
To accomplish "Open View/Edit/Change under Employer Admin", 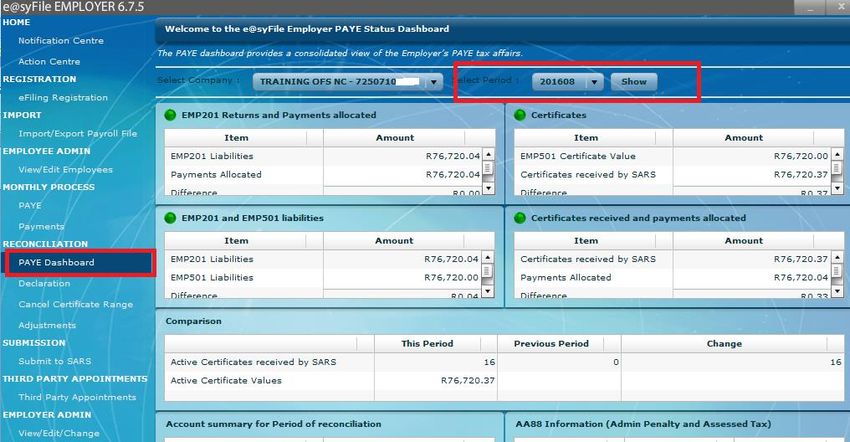I will [x=59, y=433].
